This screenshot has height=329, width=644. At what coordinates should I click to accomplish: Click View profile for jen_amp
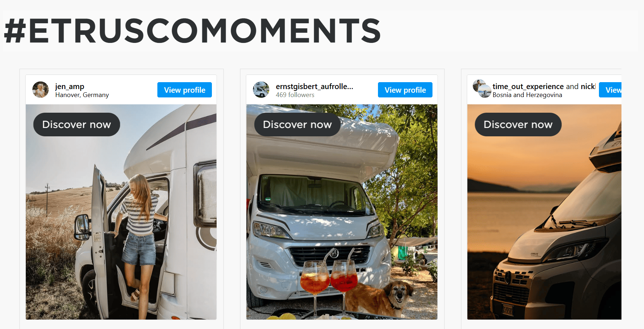[185, 90]
